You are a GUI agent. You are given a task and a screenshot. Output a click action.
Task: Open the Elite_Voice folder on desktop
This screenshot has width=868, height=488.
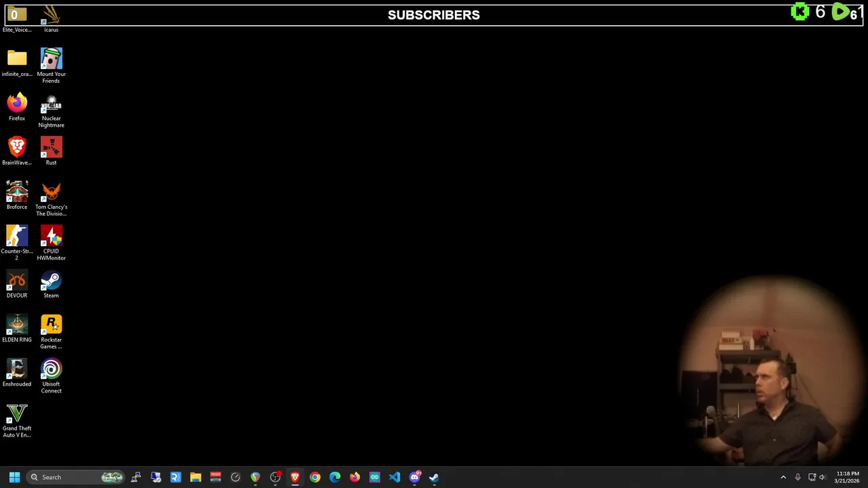coord(17,18)
